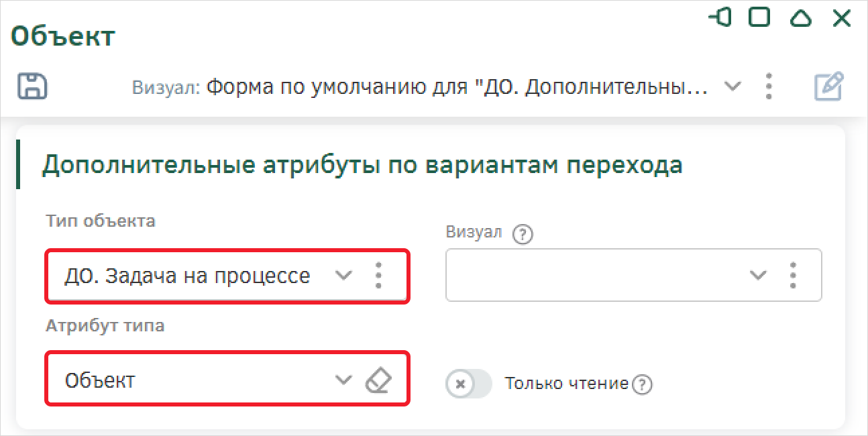This screenshot has width=868, height=436.
Task: Click the Форма по умолчанию visual name
Action: point(457,87)
